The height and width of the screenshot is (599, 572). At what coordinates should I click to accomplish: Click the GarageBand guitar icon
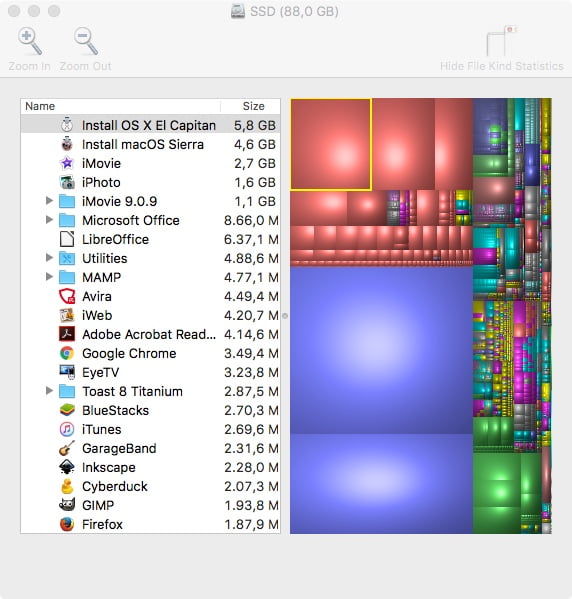67,448
